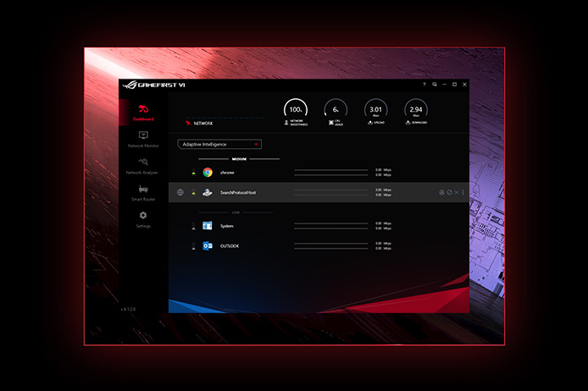This screenshot has width=588, height=391.
Task: Click the boost icon on SearchProtocolHost row
Action: (441, 192)
